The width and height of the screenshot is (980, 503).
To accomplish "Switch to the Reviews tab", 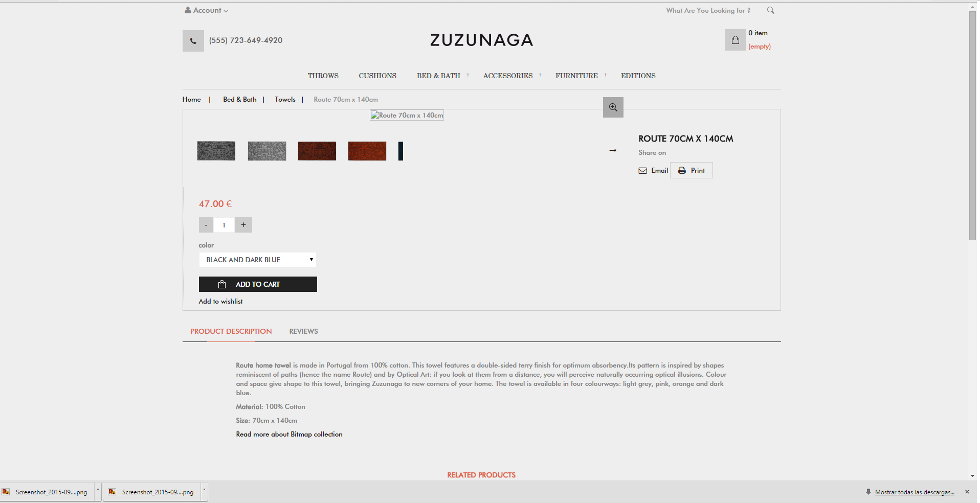I will (x=304, y=331).
